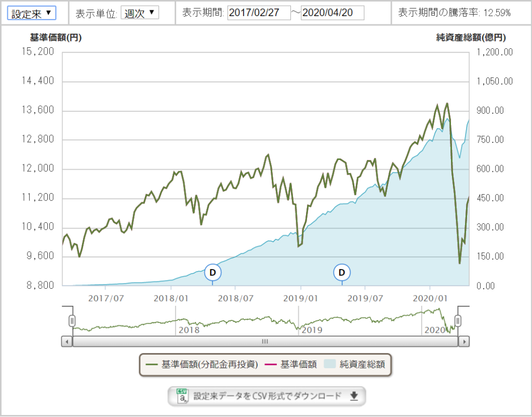
Task: Grab the left range selector handle
Action: click(x=72, y=320)
